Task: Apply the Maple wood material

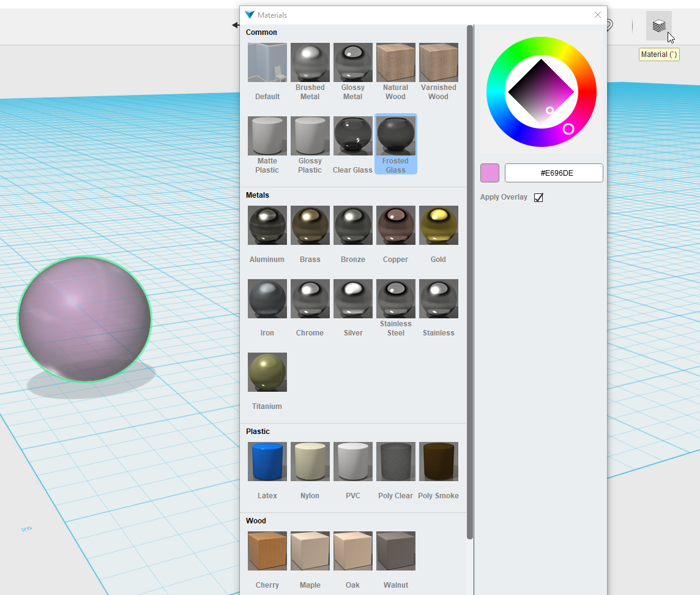Action: (310, 551)
